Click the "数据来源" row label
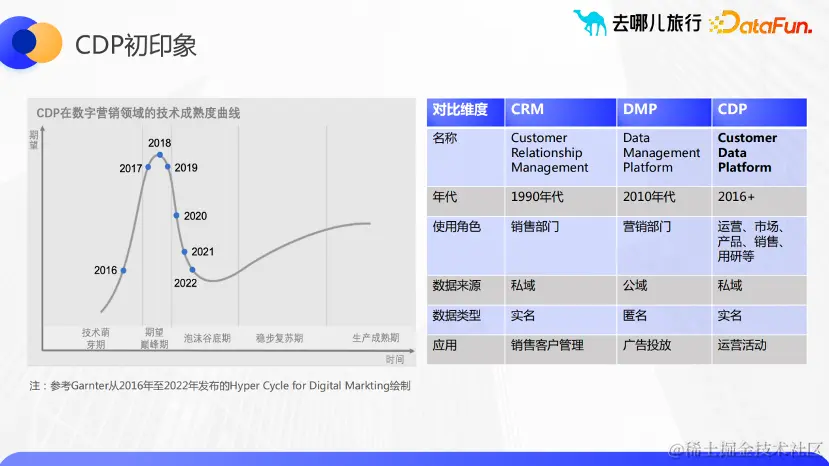The width and height of the screenshot is (830, 466). pyautogui.click(x=457, y=286)
